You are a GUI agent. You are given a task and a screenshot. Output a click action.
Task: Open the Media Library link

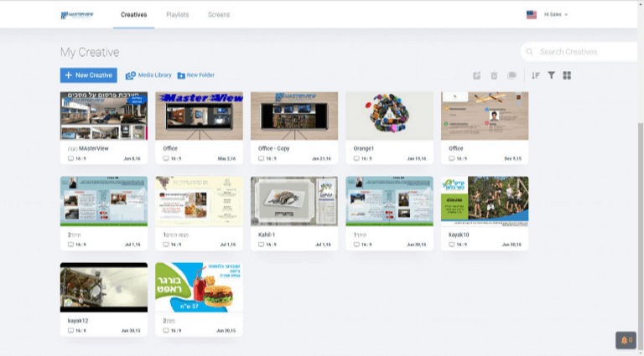click(148, 75)
